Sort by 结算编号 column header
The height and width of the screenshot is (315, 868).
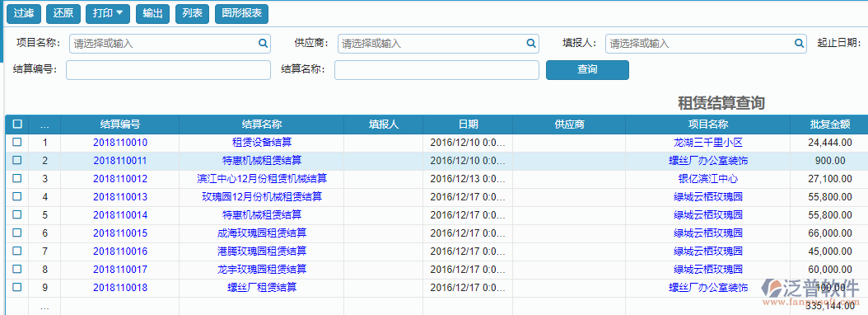pyautogui.click(x=120, y=125)
